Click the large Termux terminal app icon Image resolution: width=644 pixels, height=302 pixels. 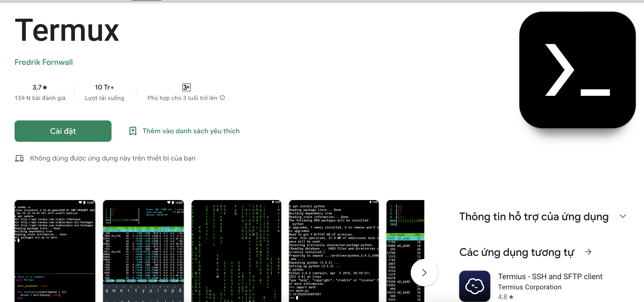tap(577, 70)
